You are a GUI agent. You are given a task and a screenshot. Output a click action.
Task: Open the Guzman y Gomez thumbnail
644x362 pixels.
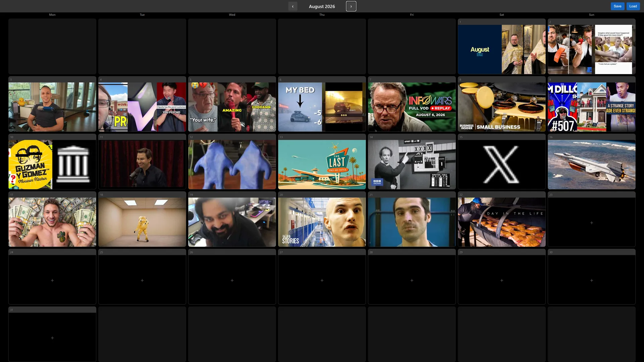tap(31, 165)
